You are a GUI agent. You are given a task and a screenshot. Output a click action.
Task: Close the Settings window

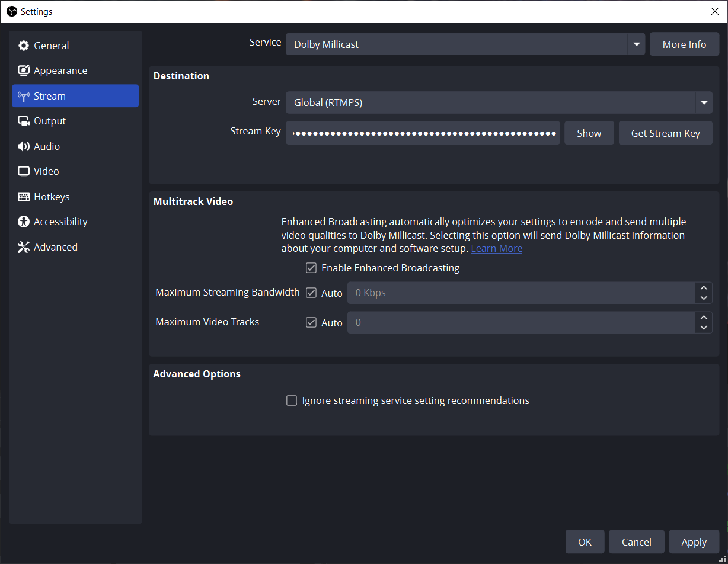pos(715,11)
